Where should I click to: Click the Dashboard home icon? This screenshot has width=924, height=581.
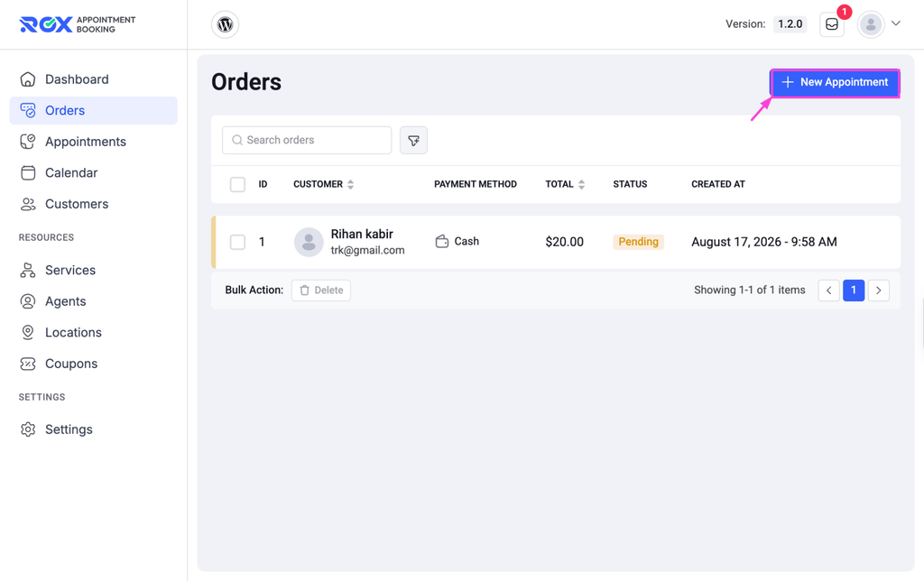point(28,79)
